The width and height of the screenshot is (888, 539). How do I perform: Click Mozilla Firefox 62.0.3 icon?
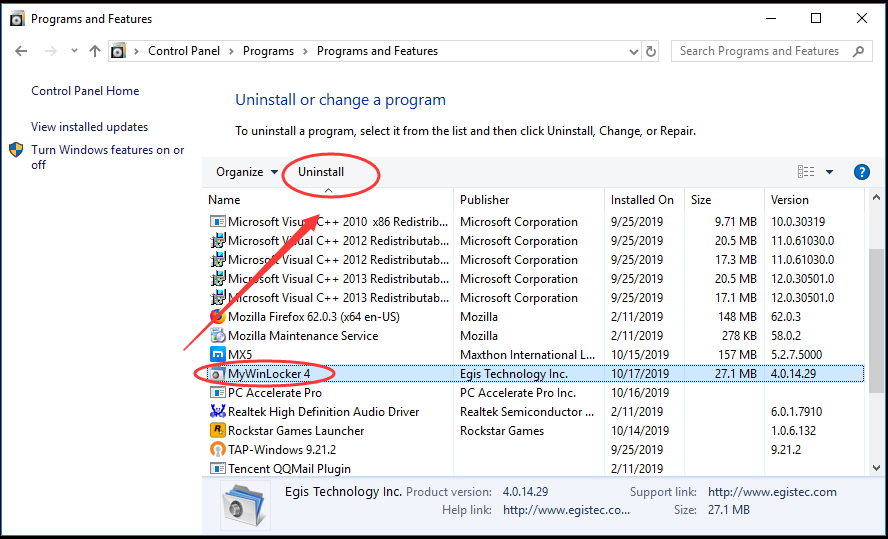(217, 316)
